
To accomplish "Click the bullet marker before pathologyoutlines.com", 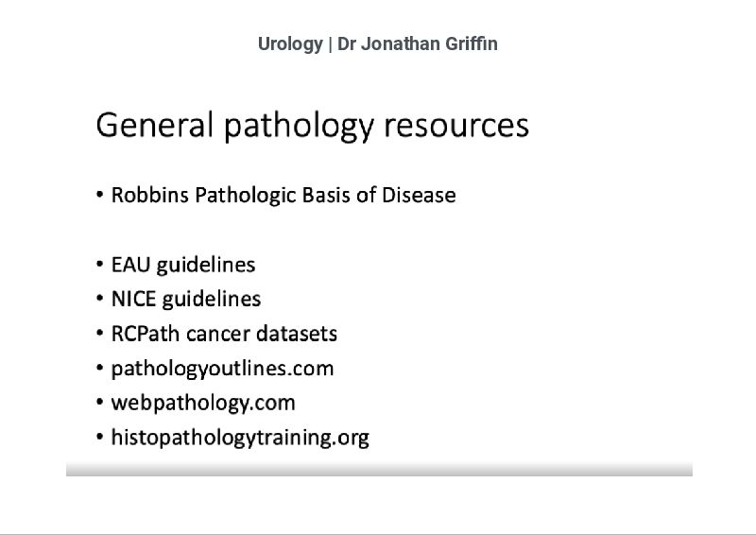I will click(100, 369).
